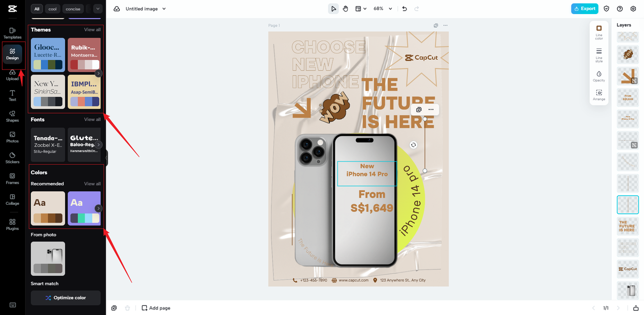Open Line color option
This screenshot has height=315, width=644.
click(x=599, y=32)
